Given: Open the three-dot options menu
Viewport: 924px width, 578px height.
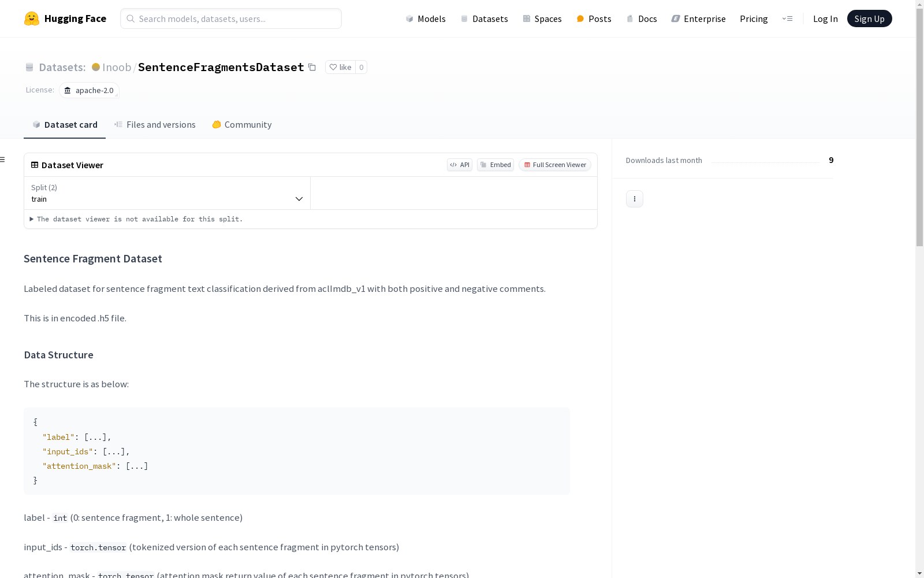Looking at the screenshot, I should (x=635, y=199).
